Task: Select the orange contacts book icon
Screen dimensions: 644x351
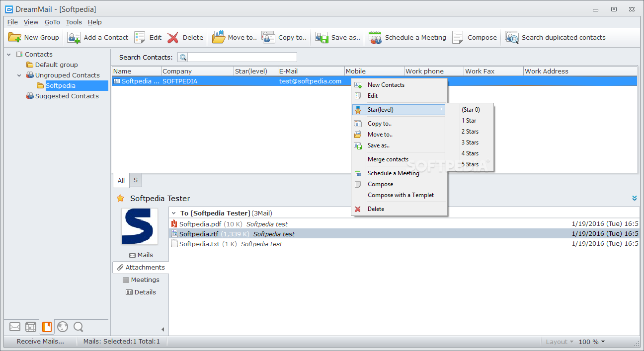Action: pyautogui.click(x=47, y=327)
